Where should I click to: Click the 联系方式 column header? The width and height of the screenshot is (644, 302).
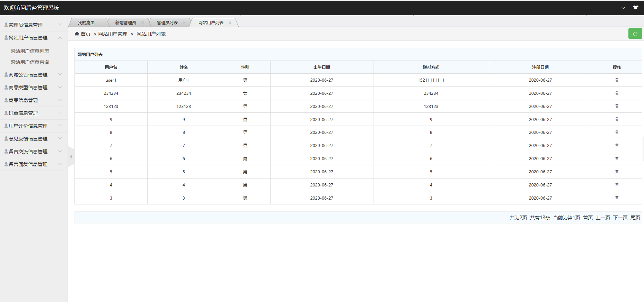[x=431, y=67]
